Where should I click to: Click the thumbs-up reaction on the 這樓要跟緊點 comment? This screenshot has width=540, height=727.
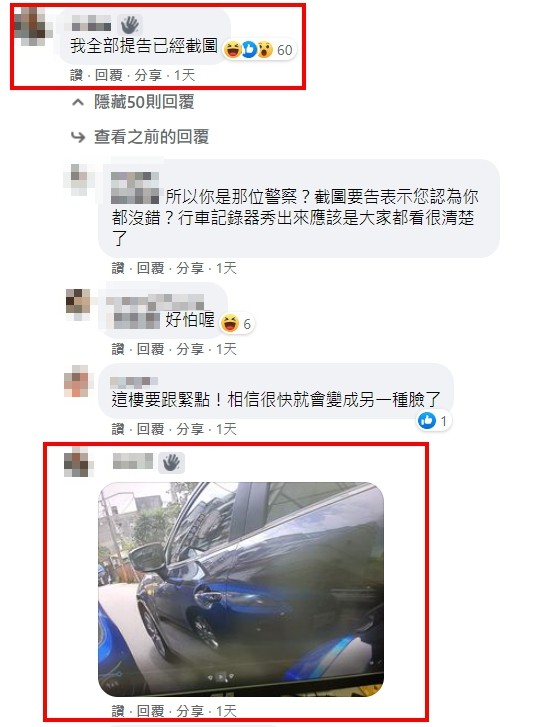[x=426, y=421]
